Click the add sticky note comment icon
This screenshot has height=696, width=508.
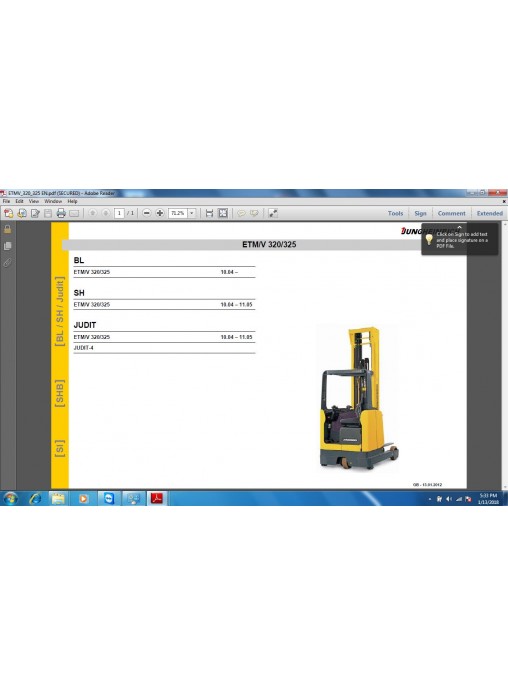tap(241, 214)
